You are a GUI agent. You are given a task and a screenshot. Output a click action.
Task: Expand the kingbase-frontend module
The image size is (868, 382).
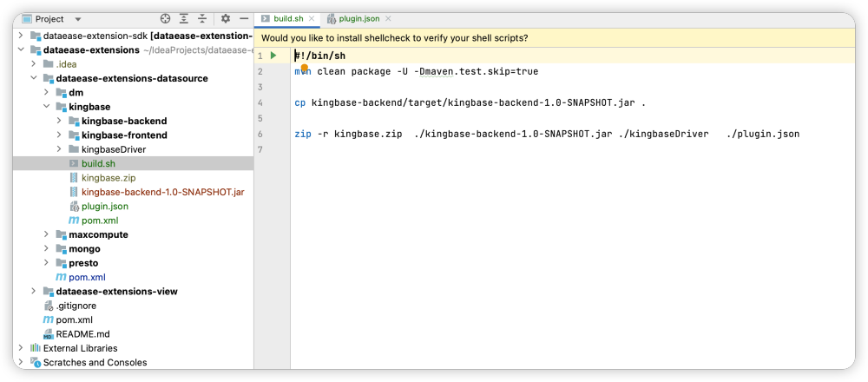pos(59,135)
